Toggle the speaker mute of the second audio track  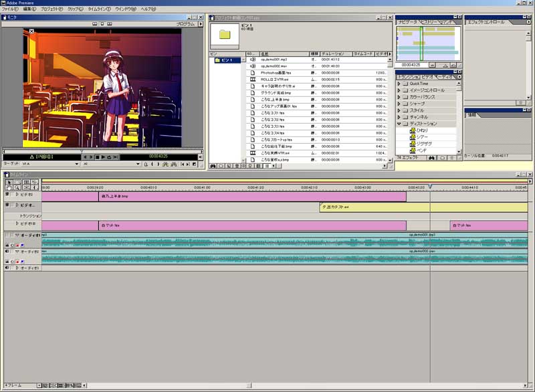[7, 252]
